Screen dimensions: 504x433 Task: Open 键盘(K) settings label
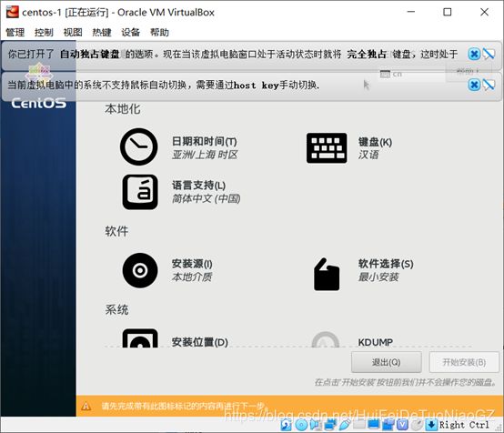point(375,142)
